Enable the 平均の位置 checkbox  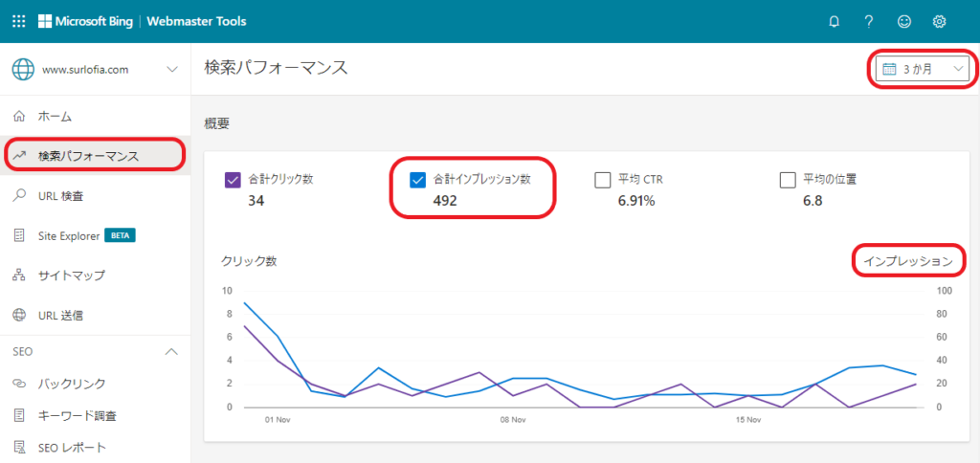[x=788, y=180]
